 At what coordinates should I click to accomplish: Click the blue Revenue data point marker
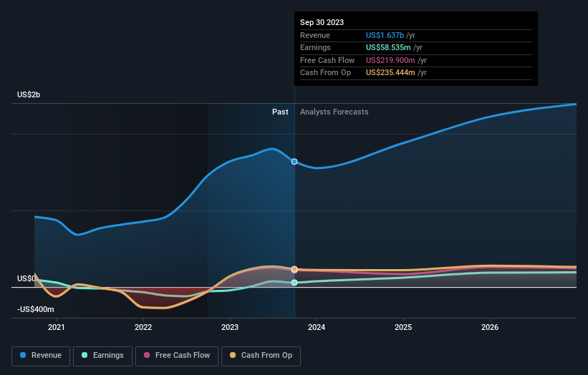point(294,162)
